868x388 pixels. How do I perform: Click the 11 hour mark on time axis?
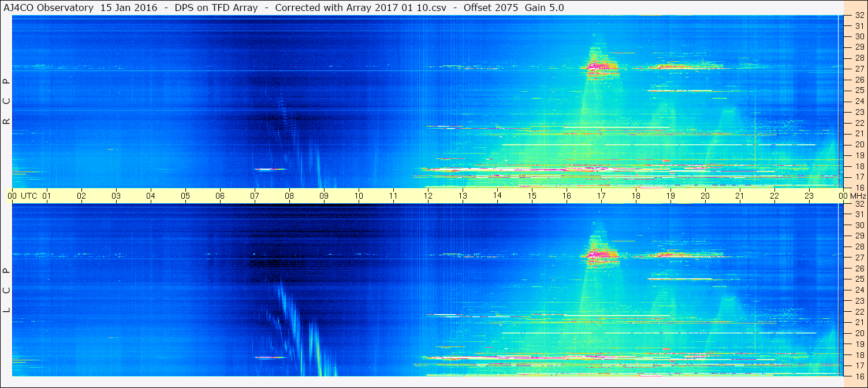coord(393,196)
